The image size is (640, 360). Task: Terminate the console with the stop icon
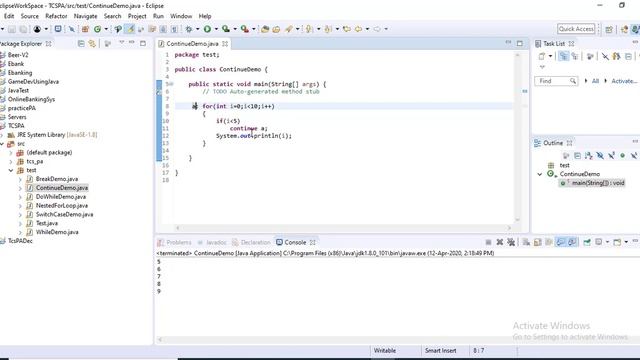click(x=488, y=242)
